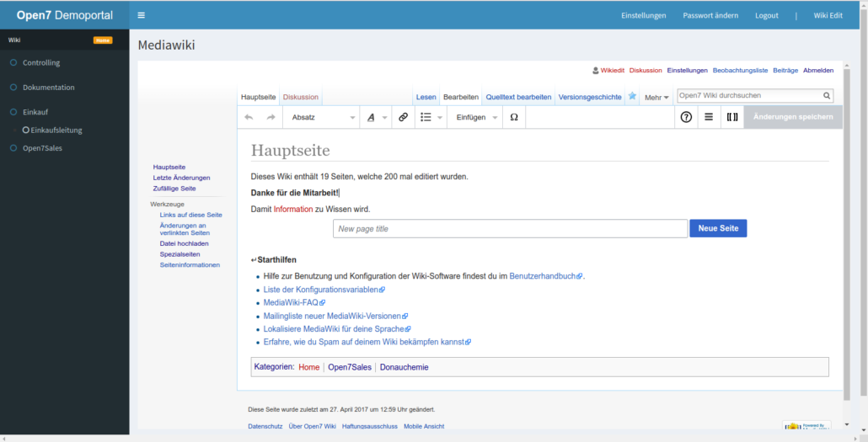The image size is (868, 442).
Task: Click the Änderungen speichern button
Action: point(793,117)
